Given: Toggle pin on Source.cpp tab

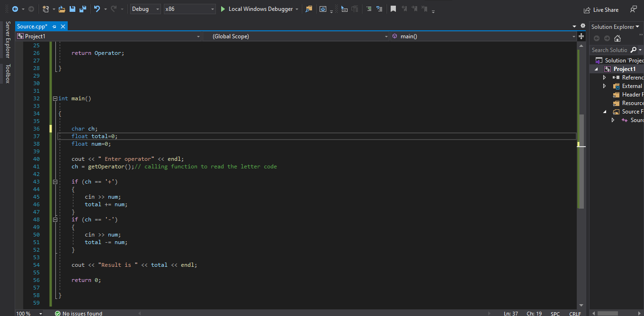Looking at the screenshot, I should [54, 26].
